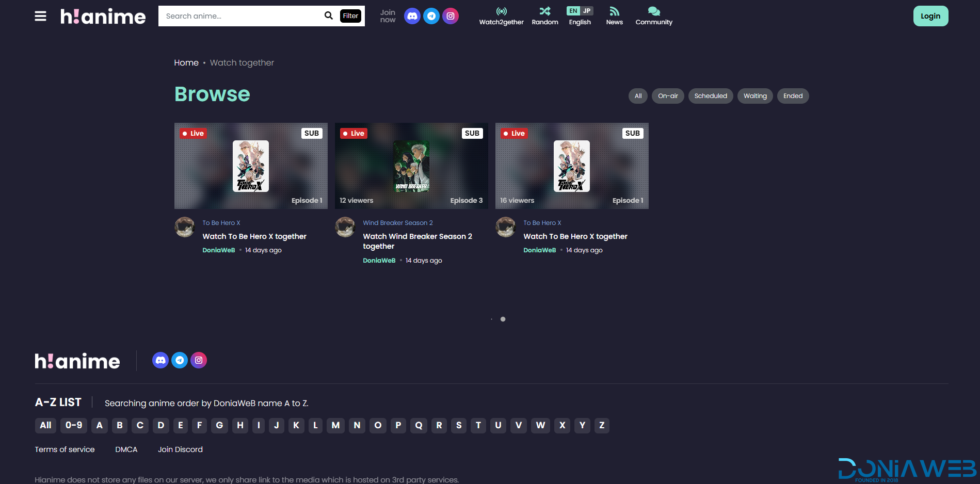Filter rooms by All

(x=638, y=96)
